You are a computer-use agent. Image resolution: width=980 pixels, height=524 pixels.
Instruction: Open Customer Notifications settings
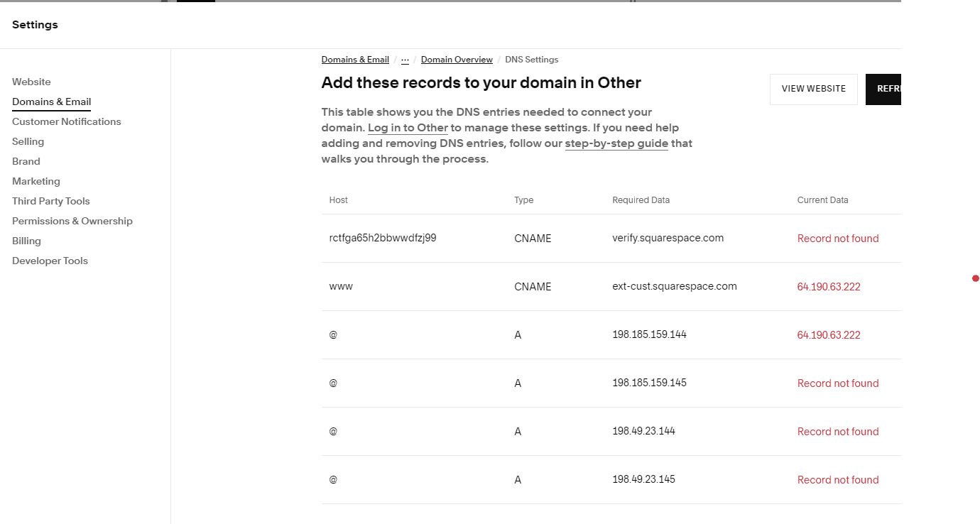point(66,121)
